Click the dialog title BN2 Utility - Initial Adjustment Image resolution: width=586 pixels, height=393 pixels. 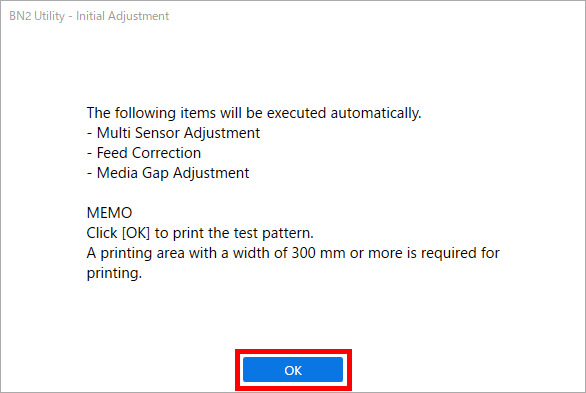pos(89,16)
